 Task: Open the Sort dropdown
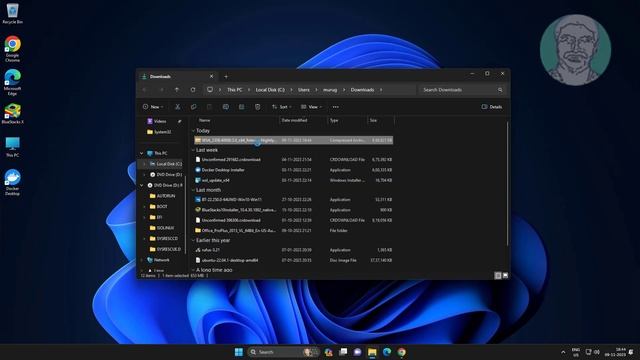(x=282, y=107)
